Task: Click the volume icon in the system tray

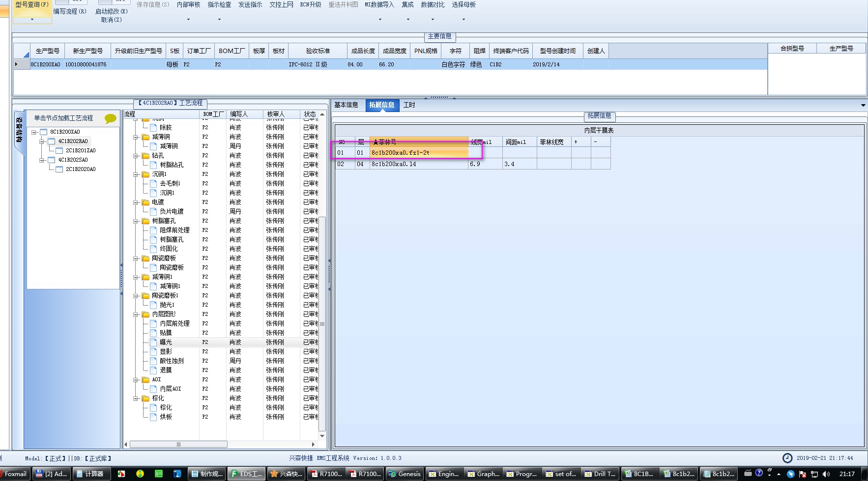Action: [826, 474]
